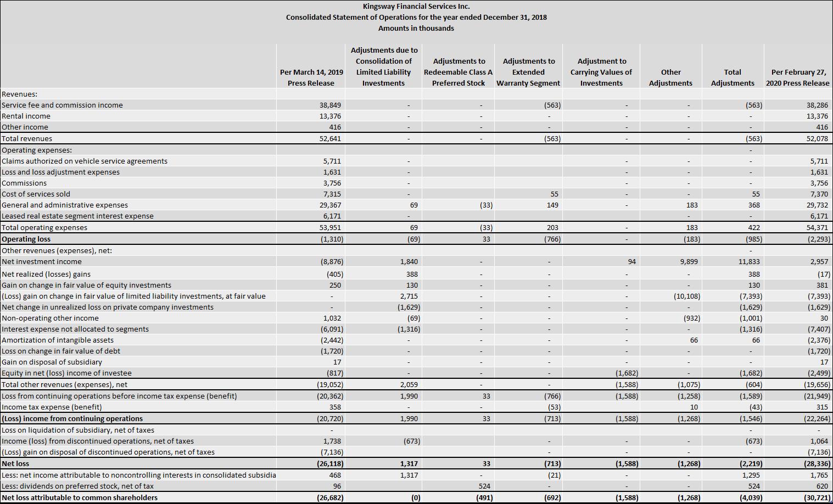Select 'Income (loss) from discontinued operations, net of taxes'
The height and width of the screenshot is (504, 833).
tap(98, 441)
